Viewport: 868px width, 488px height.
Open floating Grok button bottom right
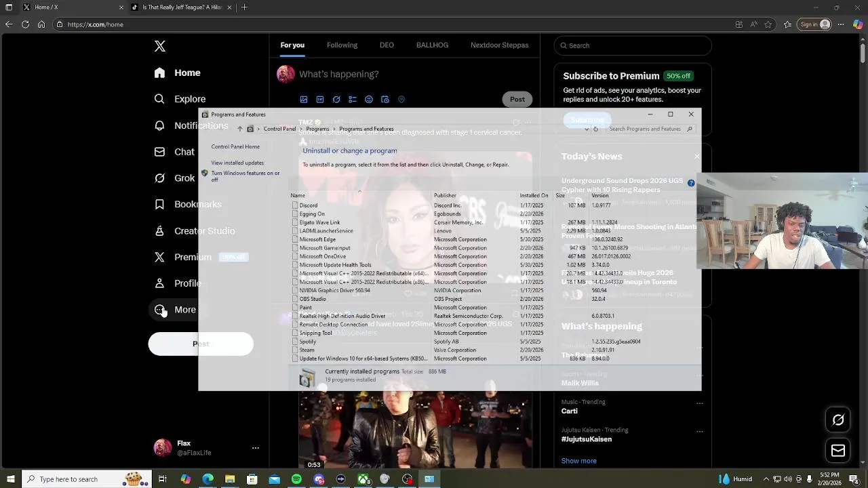(x=838, y=420)
